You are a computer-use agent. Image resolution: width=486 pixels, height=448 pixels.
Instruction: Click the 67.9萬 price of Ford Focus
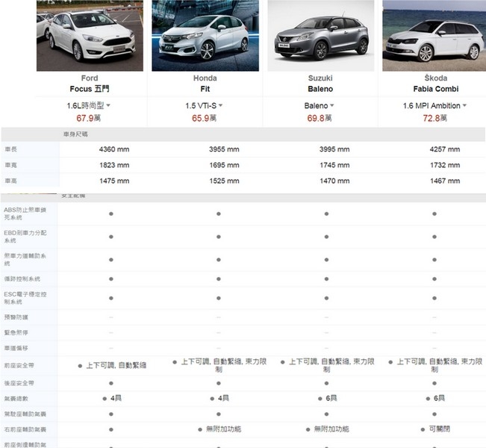pos(89,118)
